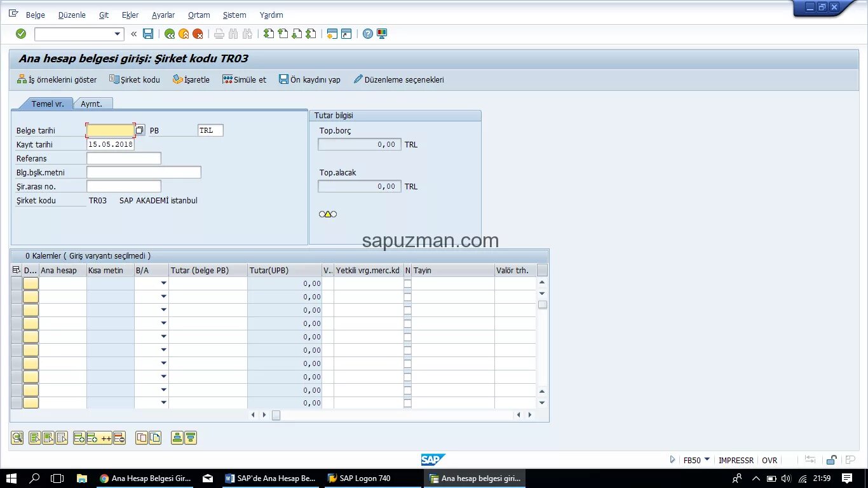Click the insert row icon below table
The image size is (868, 488).
(79, 437)
